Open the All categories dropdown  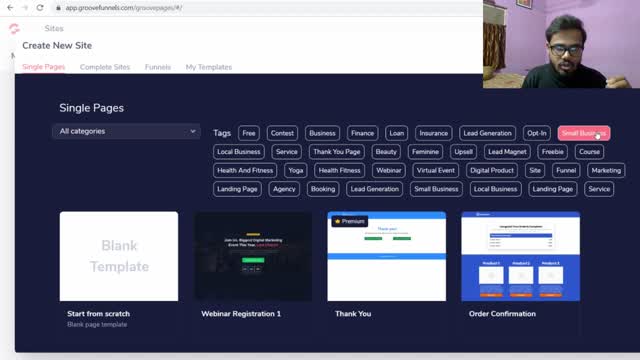(x=126, y=131)
